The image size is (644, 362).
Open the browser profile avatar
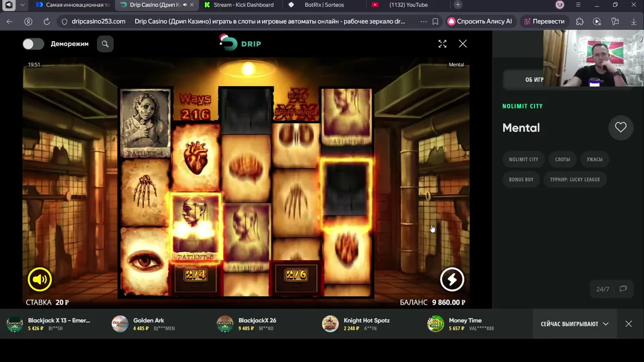point(560,5)
